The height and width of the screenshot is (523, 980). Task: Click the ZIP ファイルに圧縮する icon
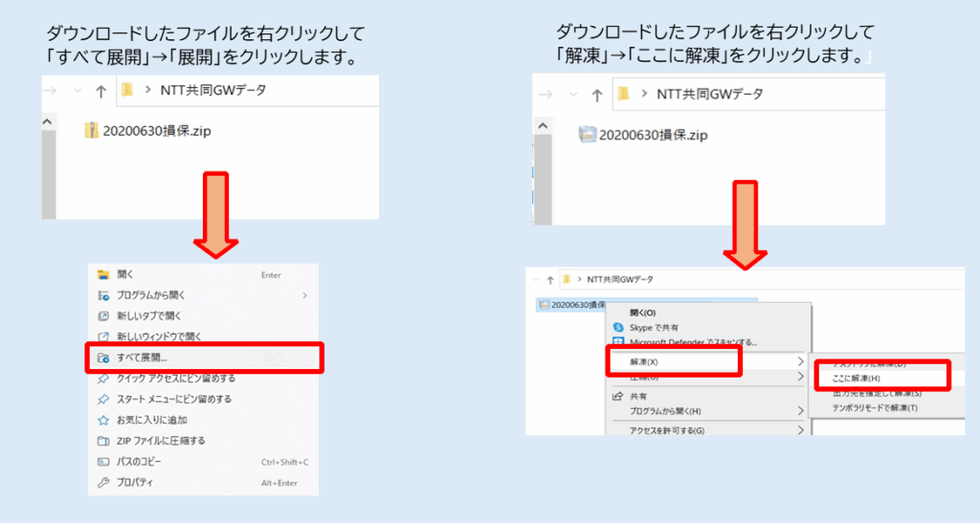click(x=103, y=442)
